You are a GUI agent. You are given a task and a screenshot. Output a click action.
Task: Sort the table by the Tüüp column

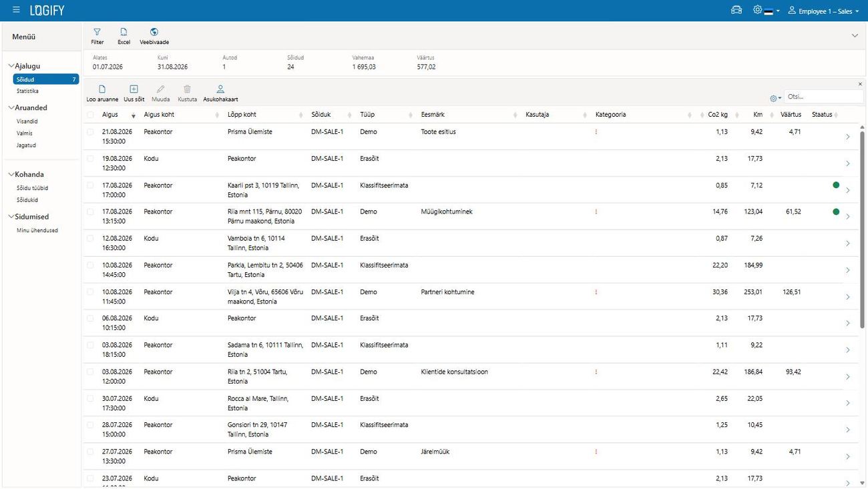367,115
